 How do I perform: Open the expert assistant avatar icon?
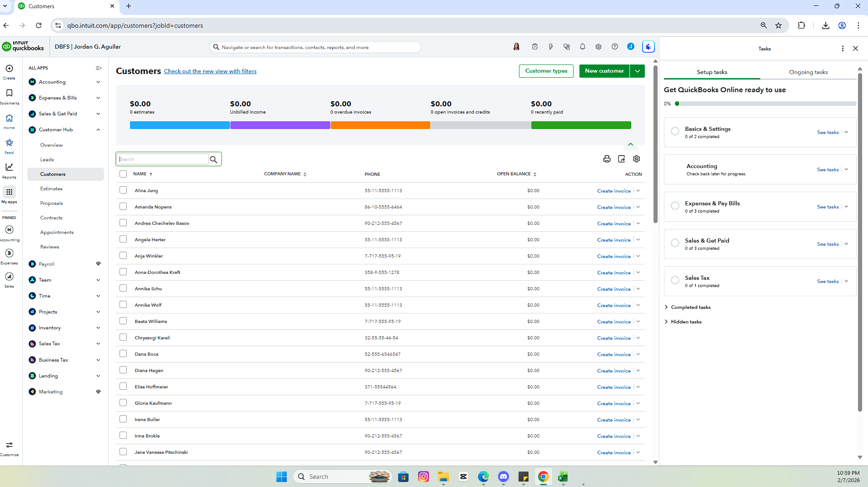click(x=516, y=47)
